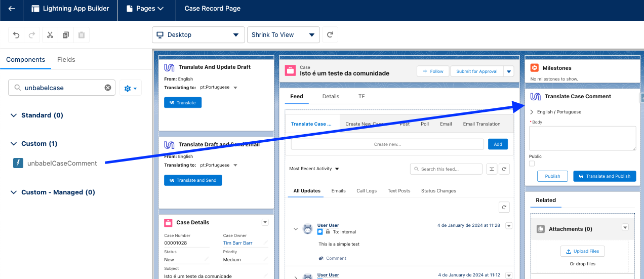Show the Call Logs feed filter
This screenshot has width=644, height=279.
point(367,191)
